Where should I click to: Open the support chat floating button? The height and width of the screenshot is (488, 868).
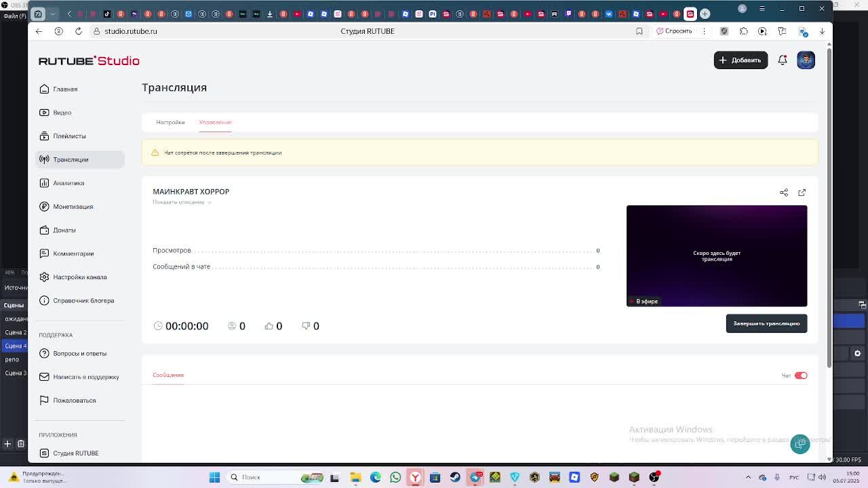(x=800, y=444)
